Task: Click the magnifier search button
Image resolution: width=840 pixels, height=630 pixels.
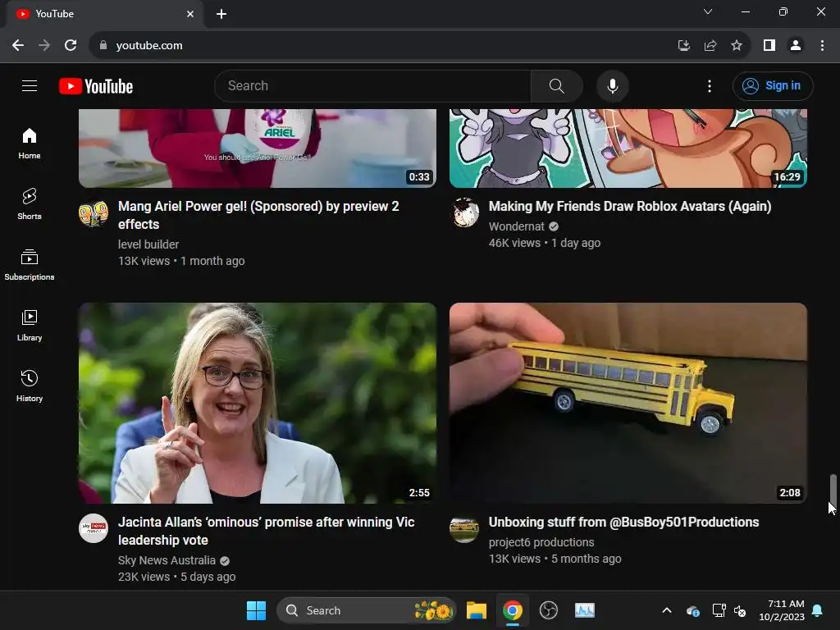Action: (x=557, y=85)
